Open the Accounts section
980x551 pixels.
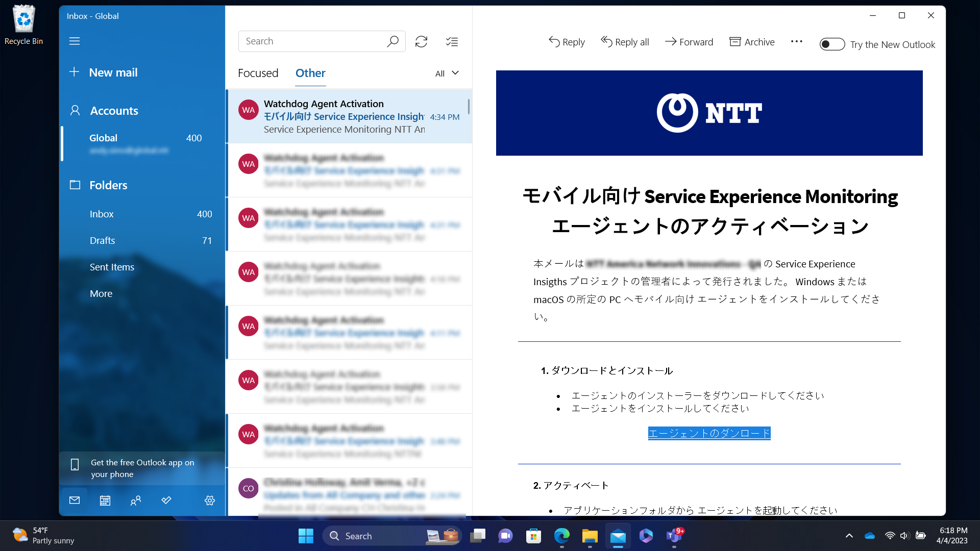tap(104, 111)
